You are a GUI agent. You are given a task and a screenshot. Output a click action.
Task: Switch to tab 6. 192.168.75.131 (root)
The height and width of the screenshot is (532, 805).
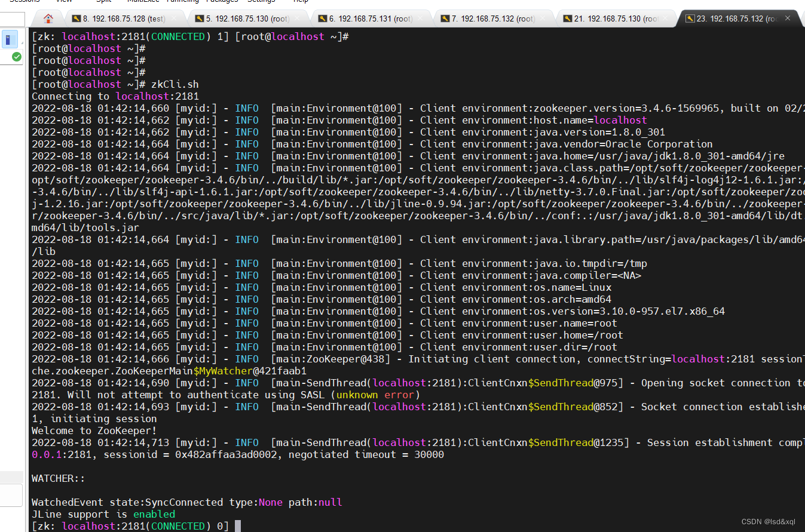[x=371, y=19]
